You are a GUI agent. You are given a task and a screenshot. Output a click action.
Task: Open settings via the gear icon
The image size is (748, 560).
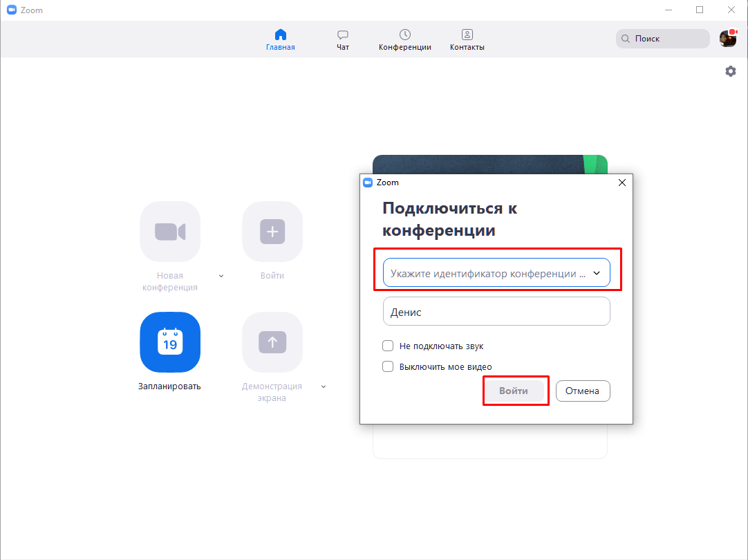click(730, 71)
